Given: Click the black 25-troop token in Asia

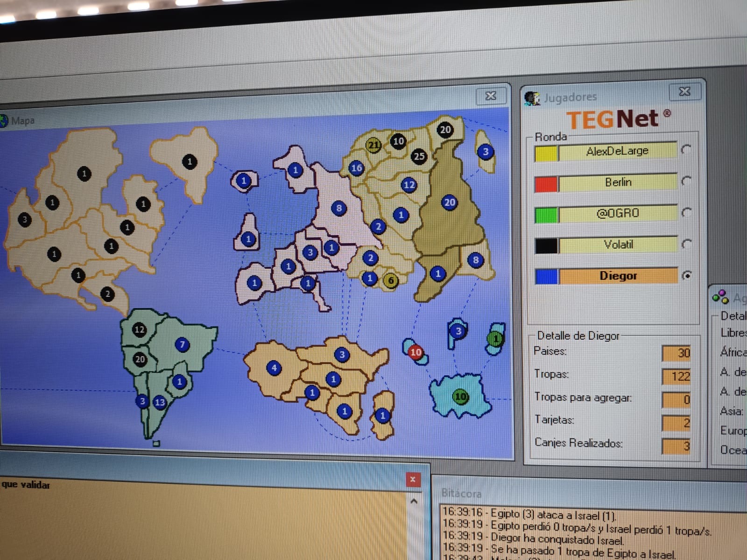Looking at the screenshot, I should [x=419, y=156].
